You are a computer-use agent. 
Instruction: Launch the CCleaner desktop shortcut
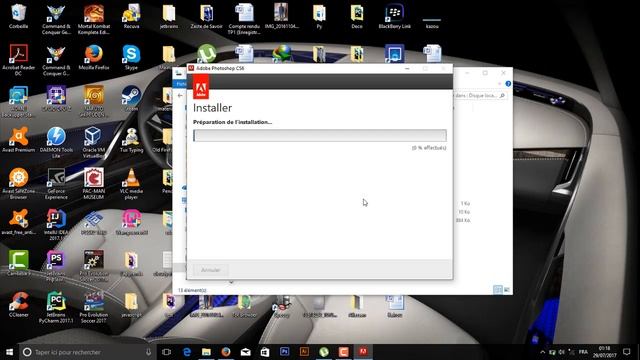18,305
